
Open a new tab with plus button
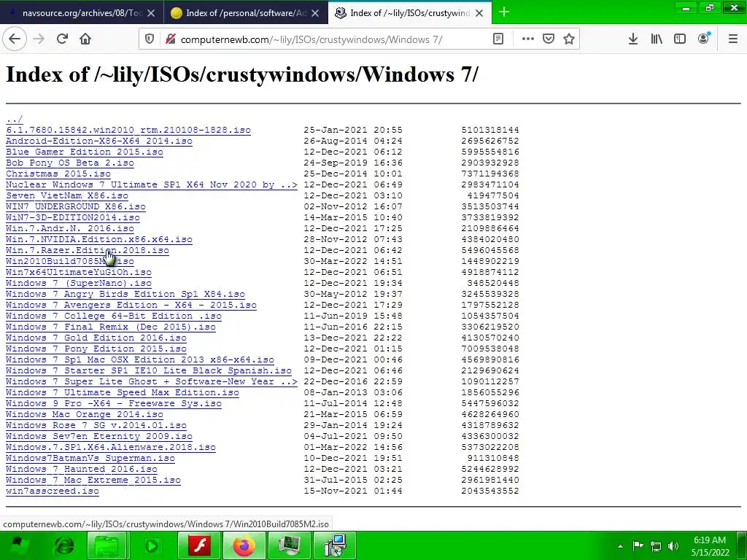pyautogui.click(x=503, y=12)
